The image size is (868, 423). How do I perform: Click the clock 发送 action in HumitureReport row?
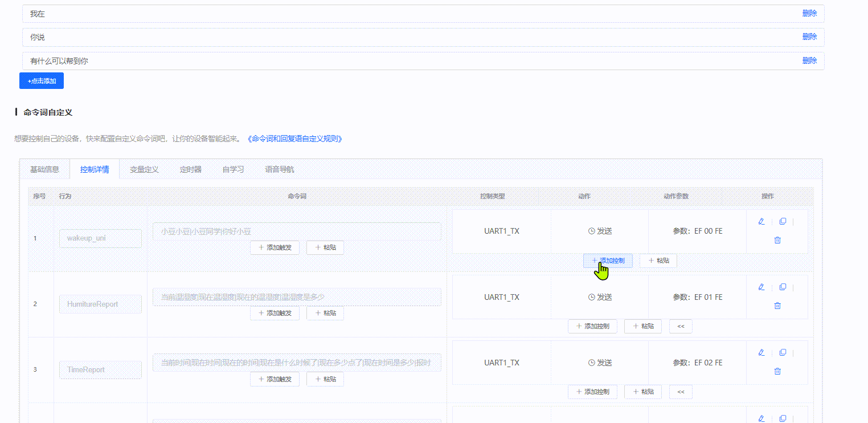coord(600,297)
